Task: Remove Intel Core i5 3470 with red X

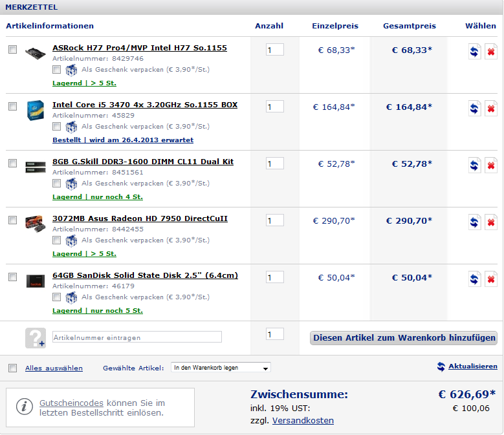Action: [491, 109]
